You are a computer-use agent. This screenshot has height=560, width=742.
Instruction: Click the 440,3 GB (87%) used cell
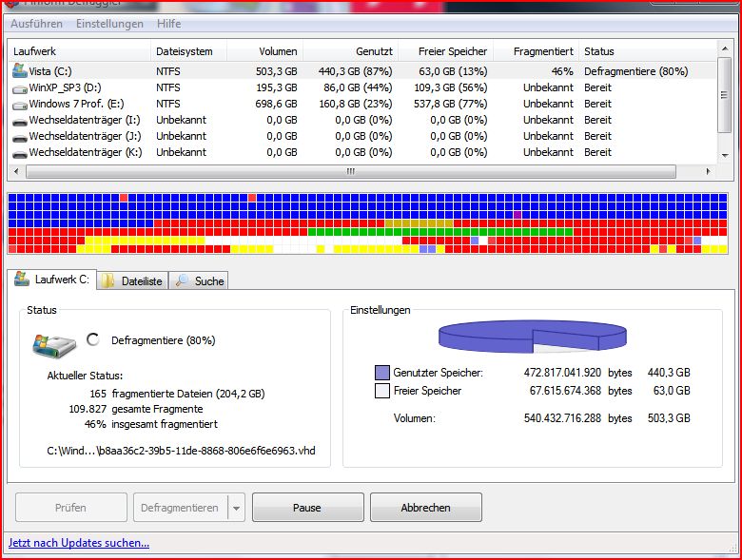355,71
